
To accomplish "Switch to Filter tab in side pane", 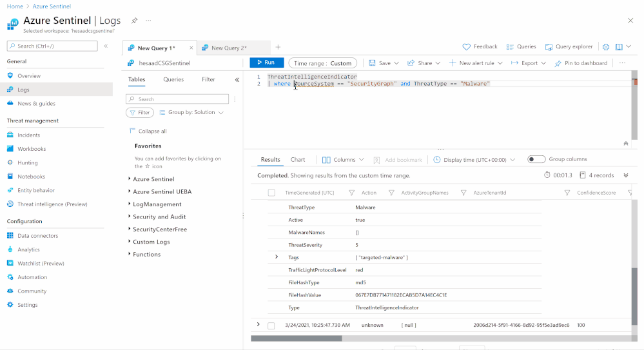I will [x=208, y=80].
